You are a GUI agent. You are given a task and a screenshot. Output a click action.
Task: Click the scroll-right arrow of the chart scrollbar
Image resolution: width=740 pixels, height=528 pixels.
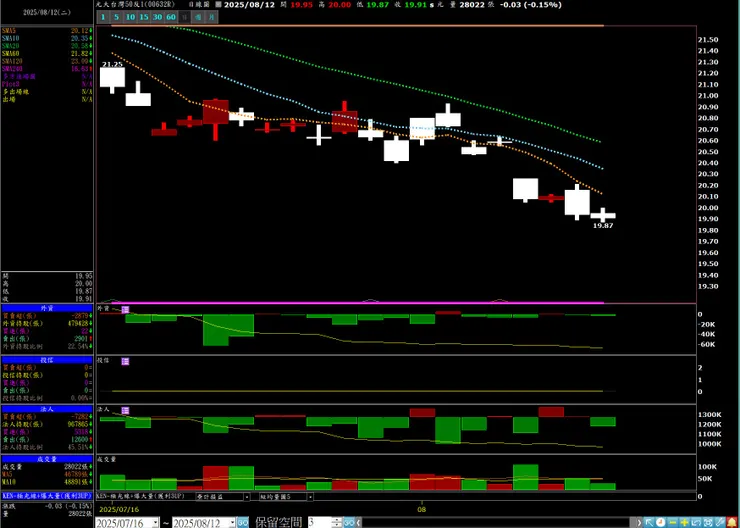click(x=639, y=522)
